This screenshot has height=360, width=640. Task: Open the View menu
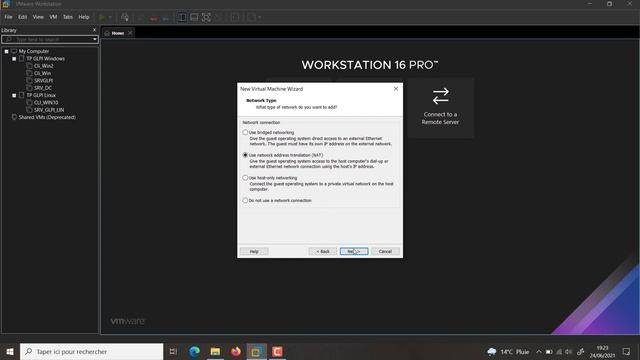click(38, 17)
